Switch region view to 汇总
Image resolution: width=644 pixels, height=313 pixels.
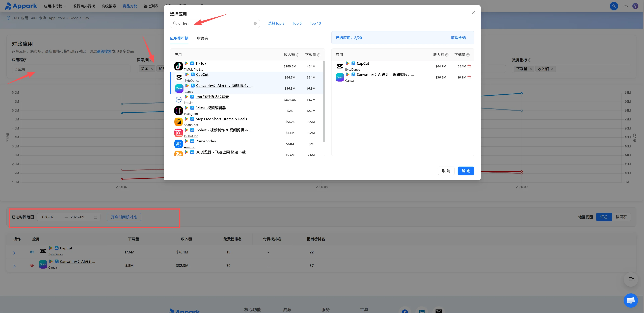604,217
